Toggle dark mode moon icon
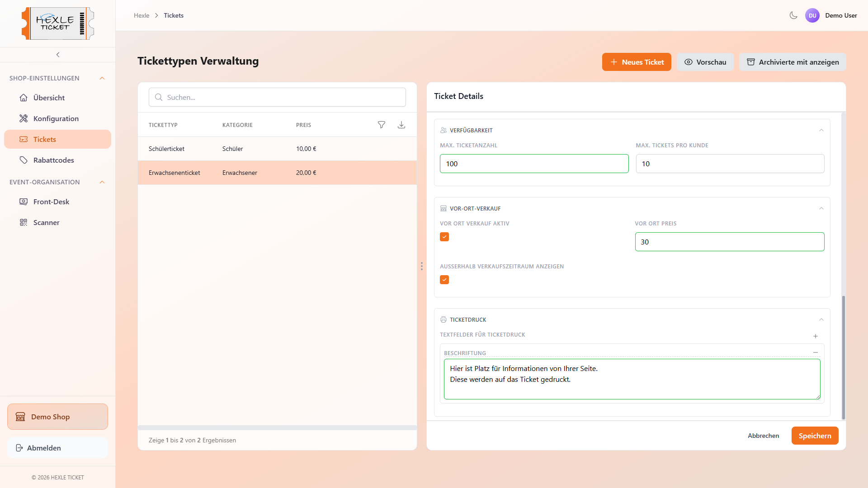 tap(793, 15)
